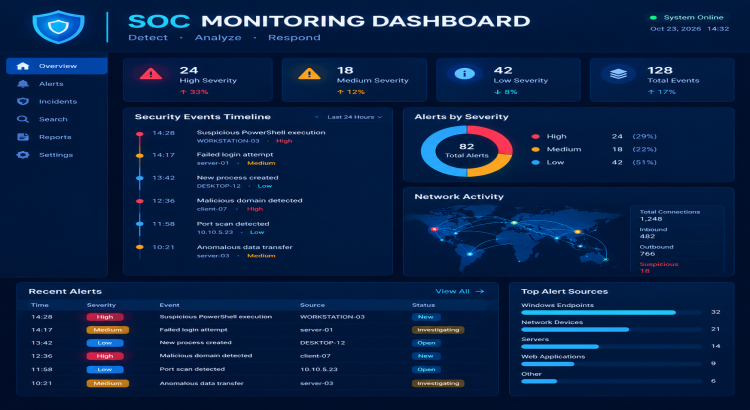Click the Total Events layers icon

[x=618, y=74]
